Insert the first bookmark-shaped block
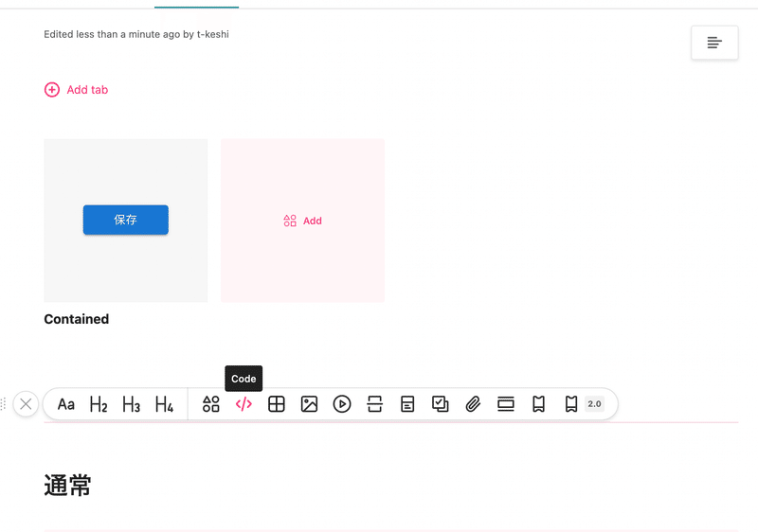The height and width of the screenshot is (532, 758). coord(538,404)
